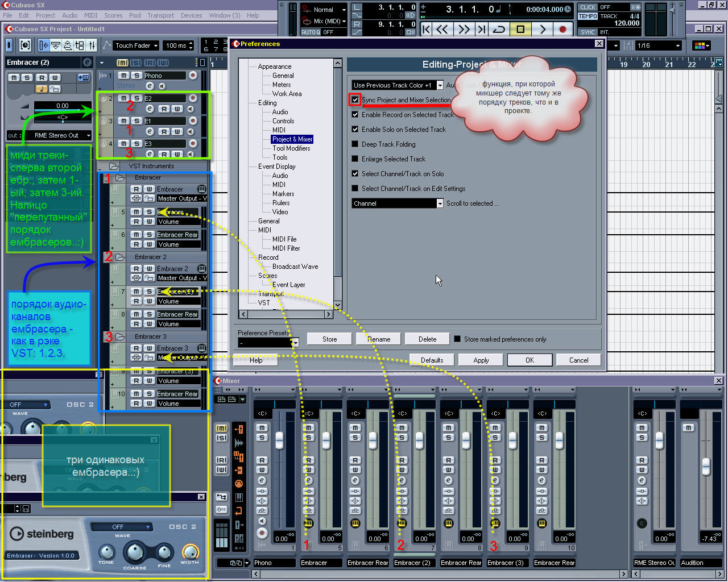Click global write [W] in Mixer common panel
The width and height of the screenshot is (728, 582).
222,469
